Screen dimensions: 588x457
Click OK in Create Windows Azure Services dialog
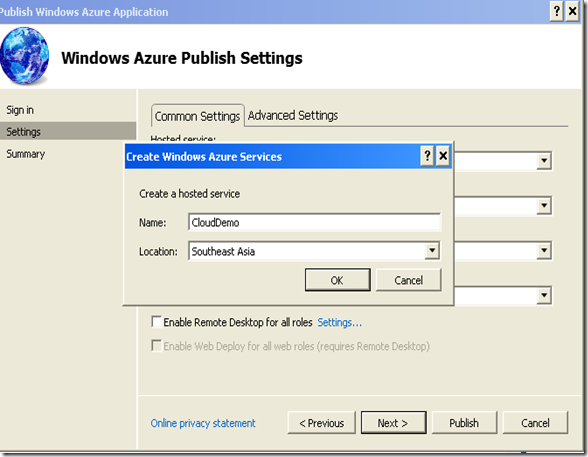(338, 280)
